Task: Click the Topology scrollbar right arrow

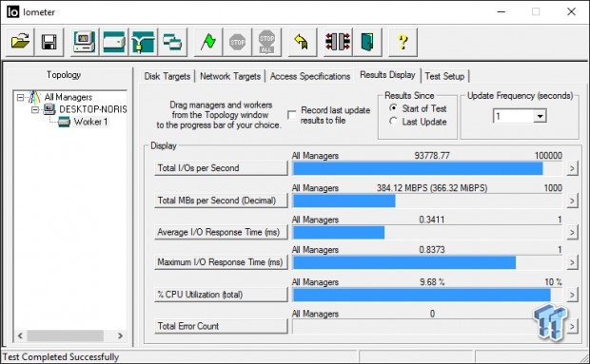Action: (120, 335)
